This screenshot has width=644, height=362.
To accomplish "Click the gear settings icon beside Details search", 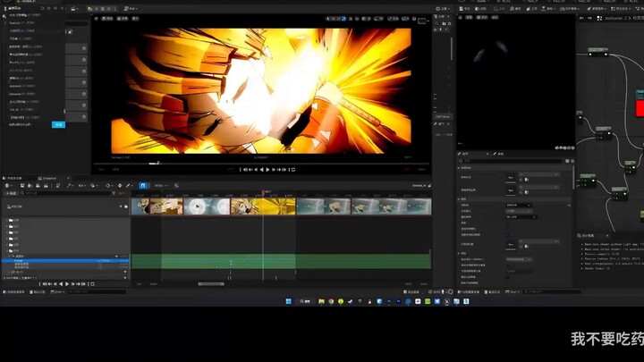I will tap(572, 161).
